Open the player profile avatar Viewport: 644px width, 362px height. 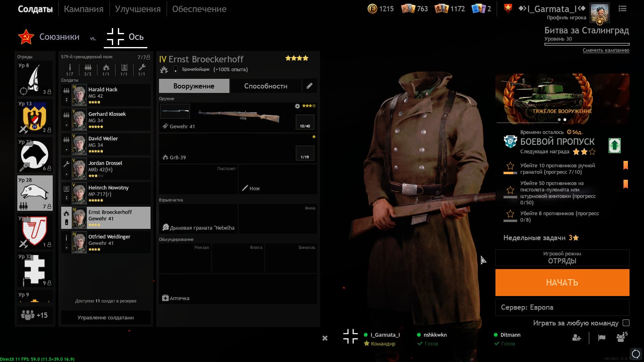[599, 13]
